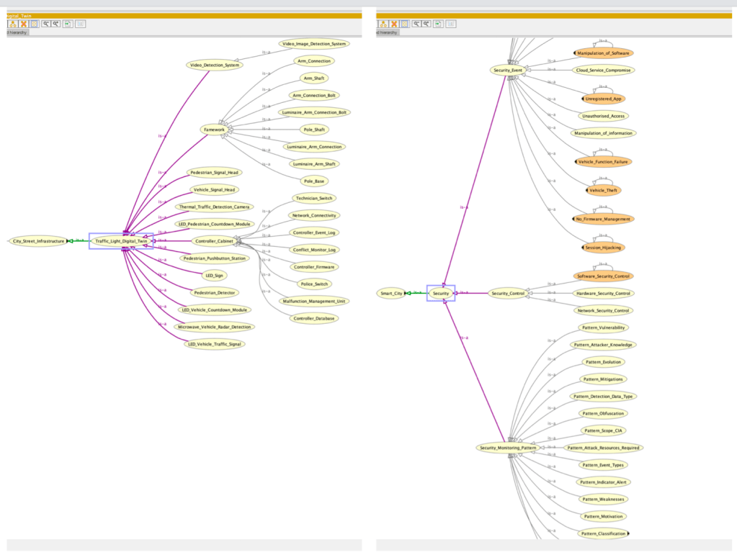Select the Security class node
The height and width of the screenshot is (560, 737).
click(x=441, y=294)
